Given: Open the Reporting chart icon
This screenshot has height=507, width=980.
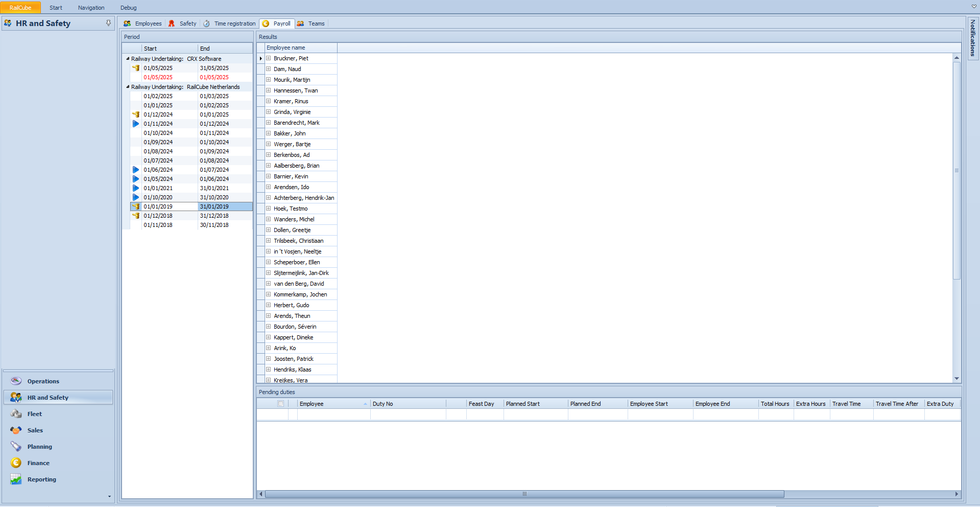Looking at the screenshot, I should pos(16,479).
